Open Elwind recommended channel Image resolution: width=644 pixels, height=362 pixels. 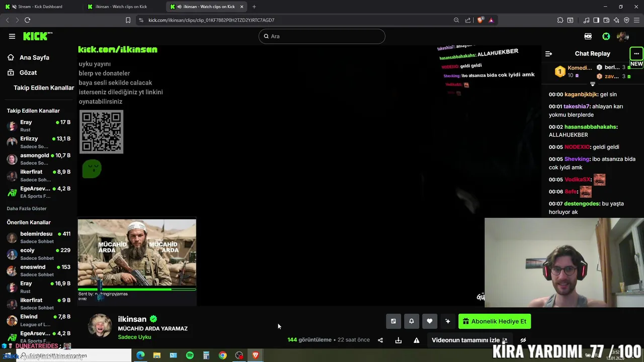(x=39, y=320)
